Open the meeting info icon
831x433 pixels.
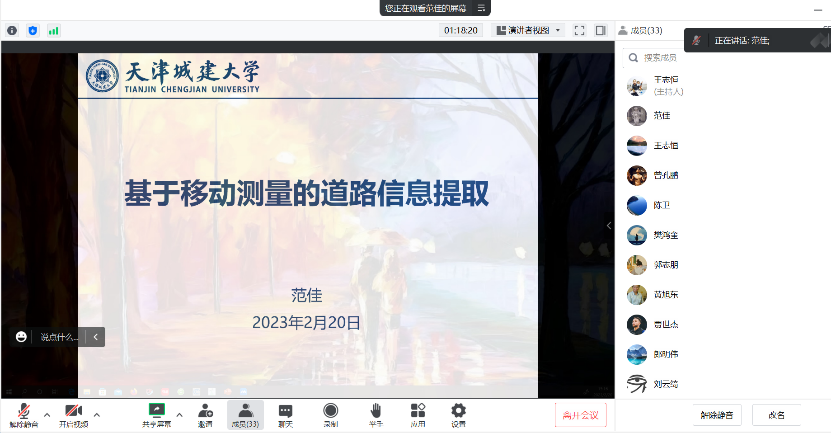tap(12, 31)
